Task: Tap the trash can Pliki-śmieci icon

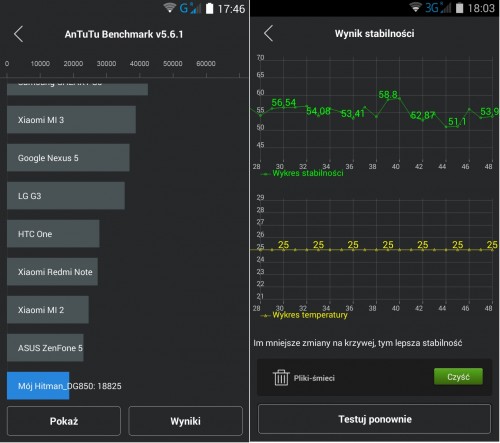Action: click(281, 378)
